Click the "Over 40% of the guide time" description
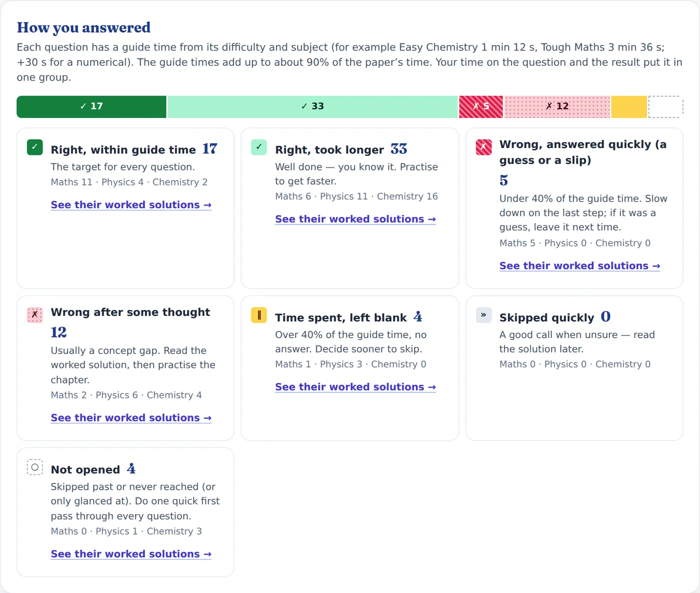700x593 pixels. click(350, 342)
